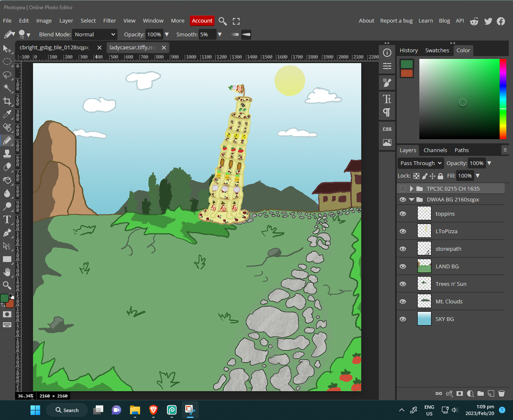The image size is (513, 420).
Task: Create a new folder in Layers
Action: point(480,393)
